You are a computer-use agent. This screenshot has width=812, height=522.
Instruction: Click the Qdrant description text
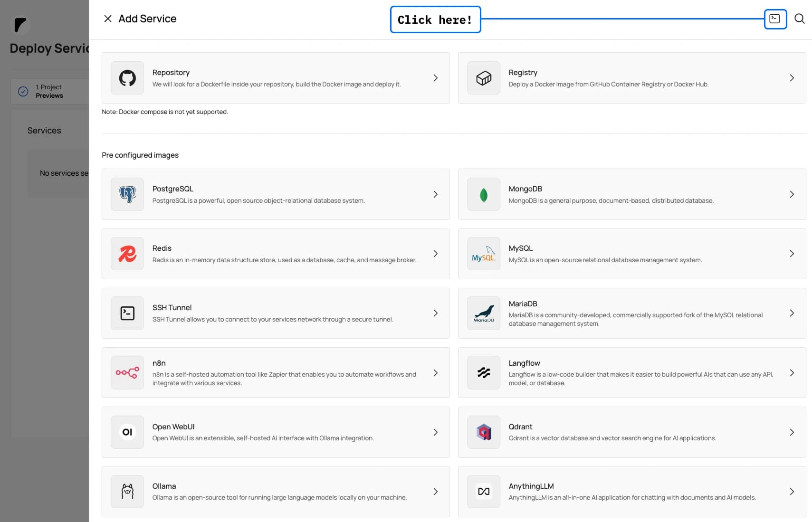tap(612, 438)
